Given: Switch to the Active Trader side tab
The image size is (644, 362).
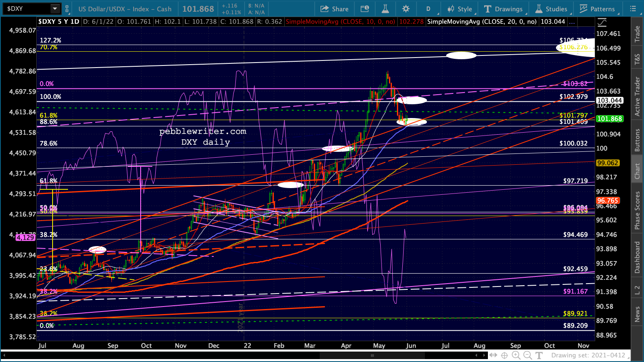Looking at the screenshot, I should tap(637, 96).
